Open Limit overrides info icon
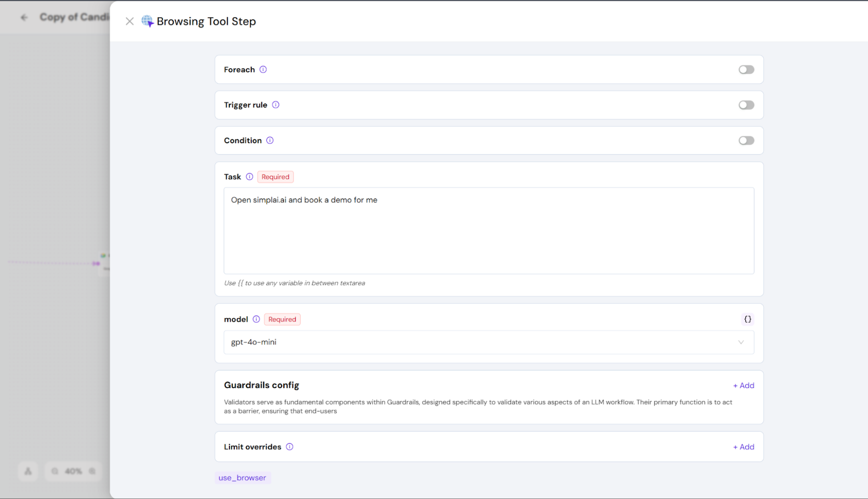 (x=290, y=447)
